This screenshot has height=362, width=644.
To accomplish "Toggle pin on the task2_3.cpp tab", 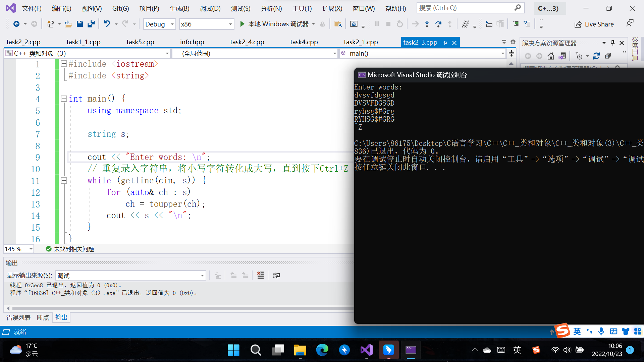I will pyautogui.click(x=445, y=43).
